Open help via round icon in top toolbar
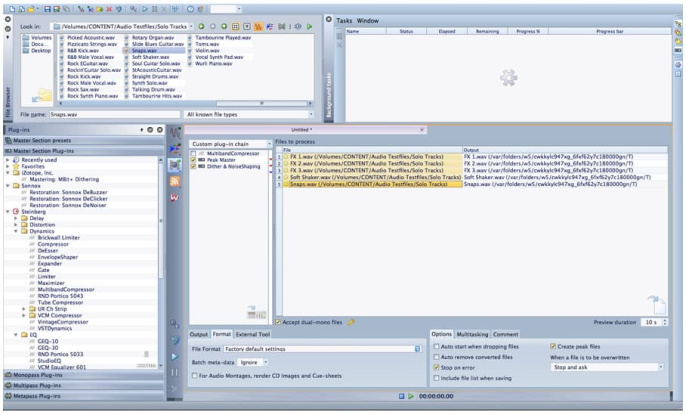 pyautogui.click(x=190, y=9)
